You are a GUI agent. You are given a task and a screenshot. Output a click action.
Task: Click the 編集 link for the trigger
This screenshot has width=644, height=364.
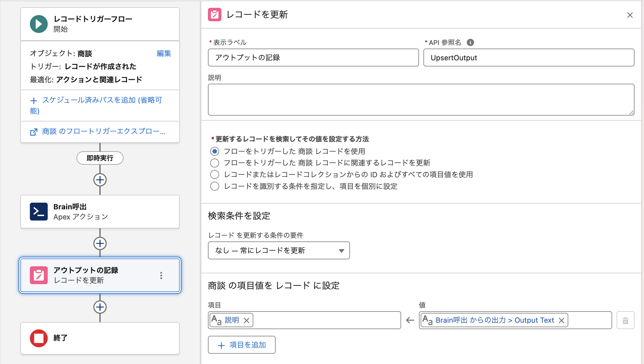click(x=164, y=53)
